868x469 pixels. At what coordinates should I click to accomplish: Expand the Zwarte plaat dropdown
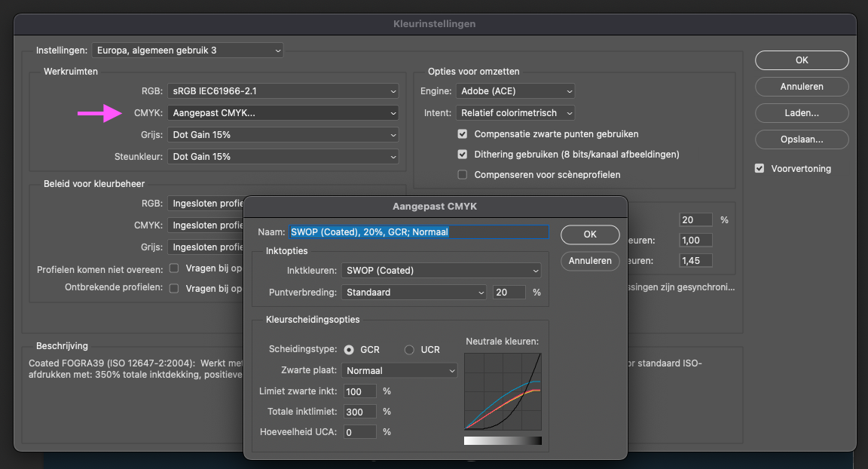point(399,371)
